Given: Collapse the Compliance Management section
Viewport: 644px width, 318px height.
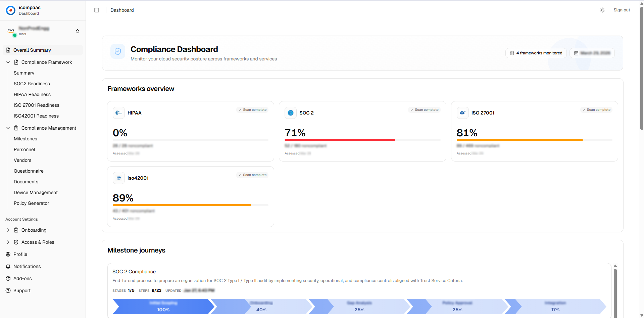Looking at the screenshot, I should click(8, 128).
